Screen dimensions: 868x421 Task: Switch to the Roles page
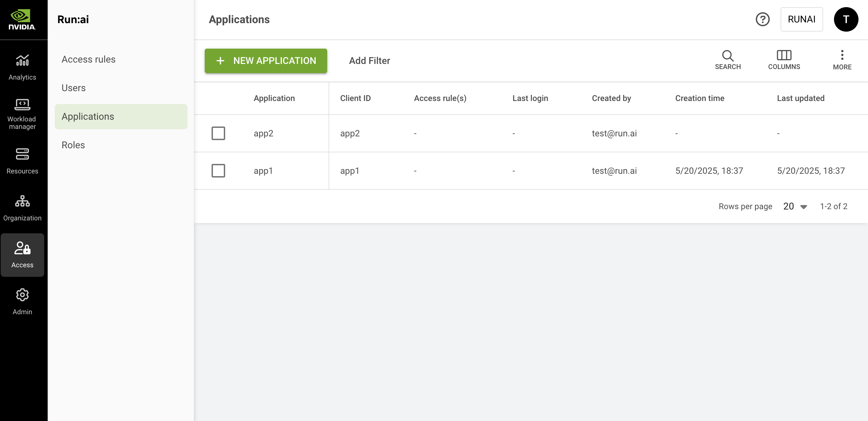[x=73, y=145]
